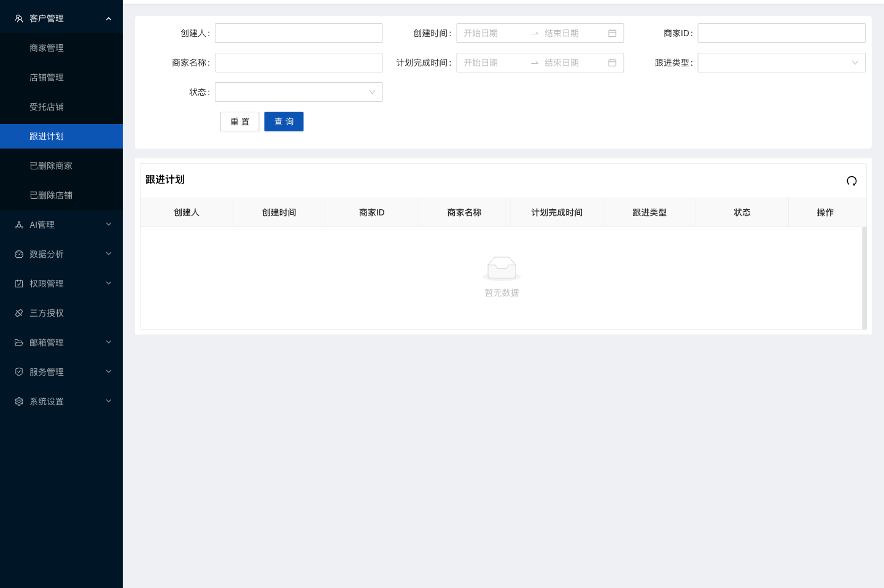Click the 状态 column header

click(x=742, y=212)
